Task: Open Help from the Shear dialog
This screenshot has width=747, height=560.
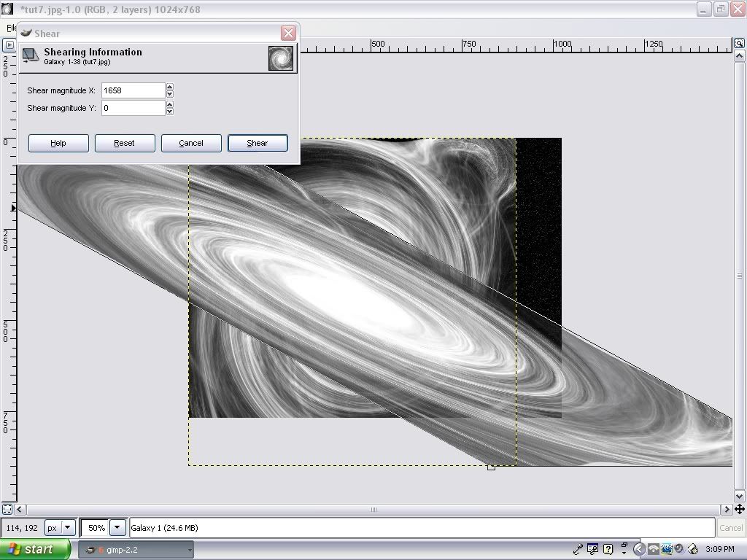Action: coord(58,143)
